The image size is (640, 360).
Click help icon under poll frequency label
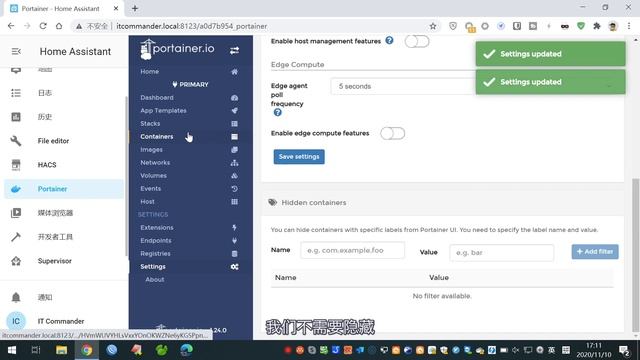pyautogui.click(x=278, y=113)
